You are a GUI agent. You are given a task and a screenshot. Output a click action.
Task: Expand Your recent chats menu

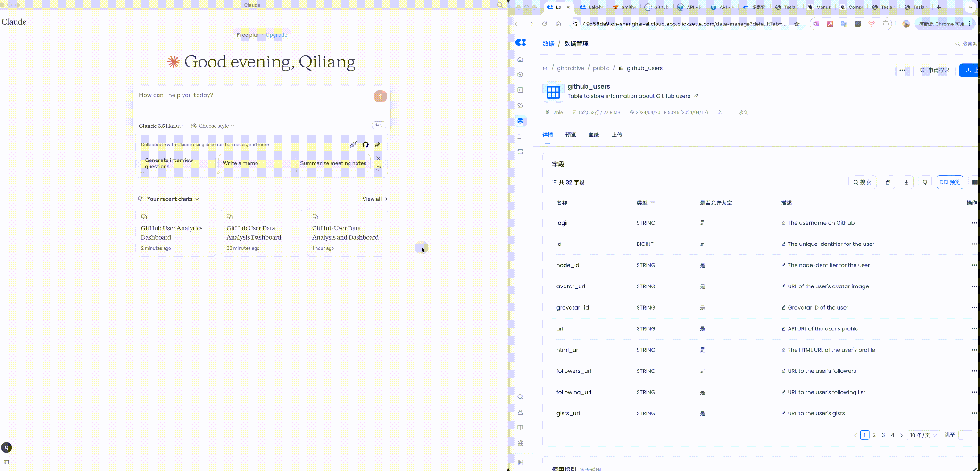click(173, 199)
